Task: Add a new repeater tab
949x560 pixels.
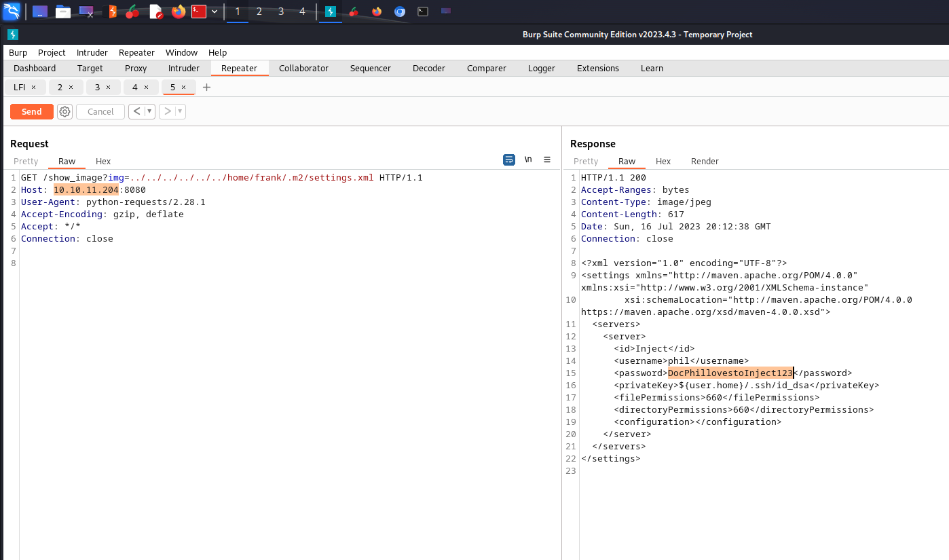Action: click(207, 87)
